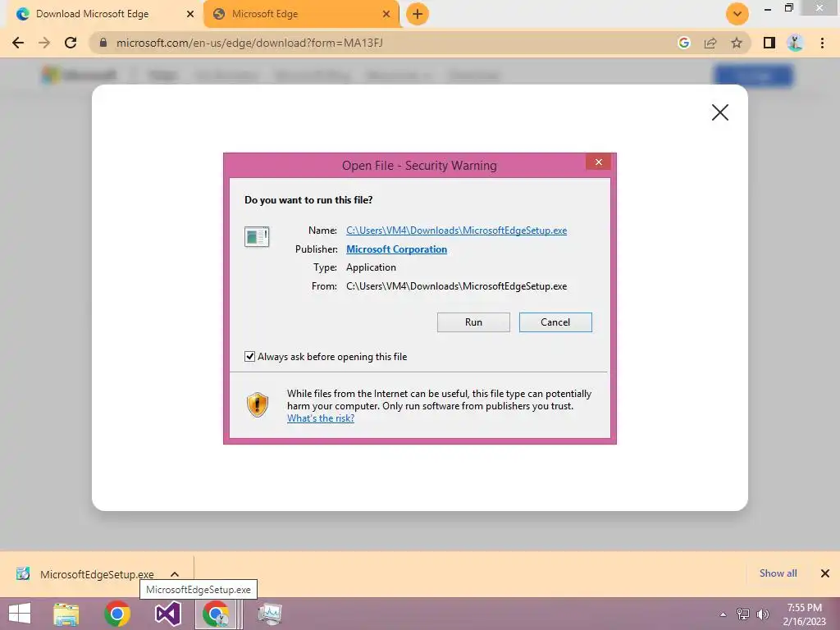Click the security shield warning icon

(257, 404)
